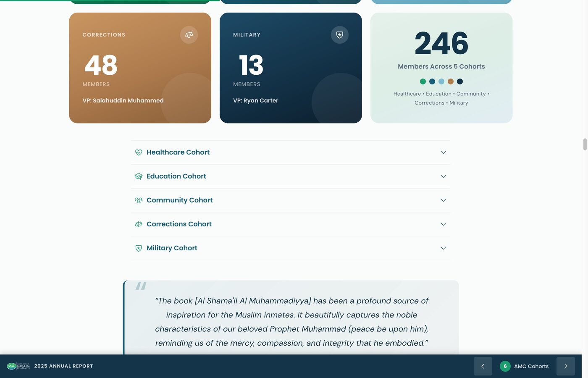Click the number 246 total
588x378 pixels.
(441, 43)
